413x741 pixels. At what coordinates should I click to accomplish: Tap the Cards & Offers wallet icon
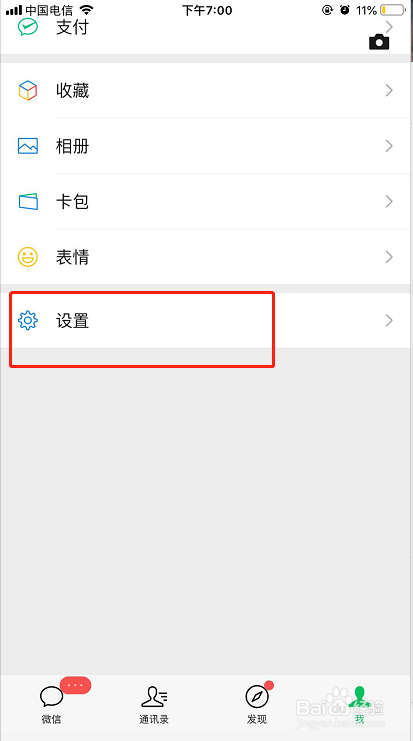(x=28, y=201)
